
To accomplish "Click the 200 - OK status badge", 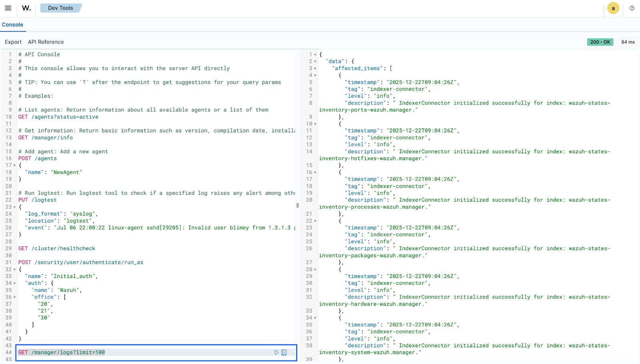I will click(x=600, y=42).
